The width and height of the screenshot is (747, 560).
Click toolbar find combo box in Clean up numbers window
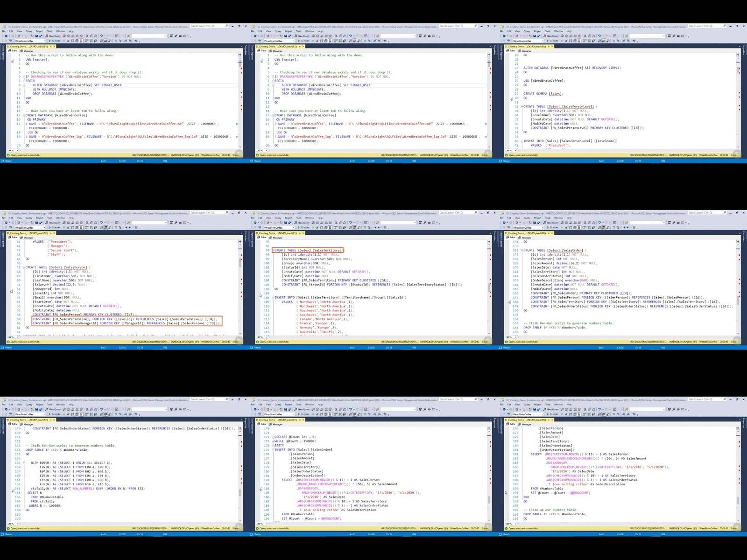tap(648, 409)
